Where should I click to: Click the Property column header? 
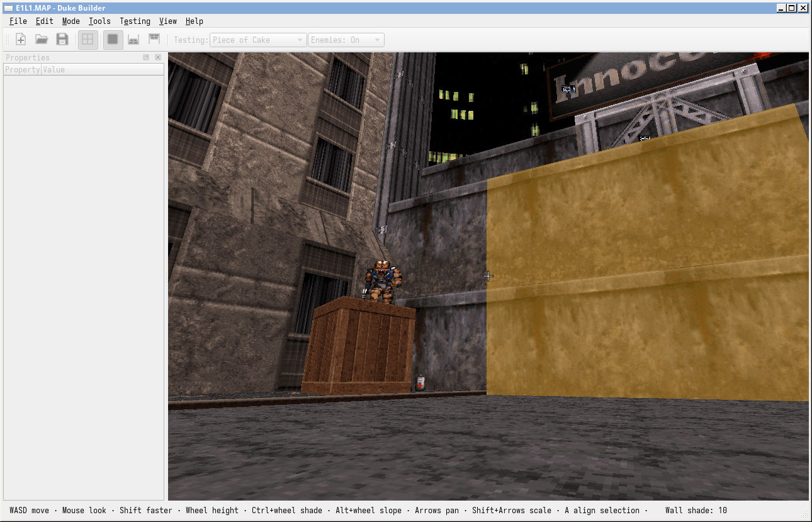(23, 70)
